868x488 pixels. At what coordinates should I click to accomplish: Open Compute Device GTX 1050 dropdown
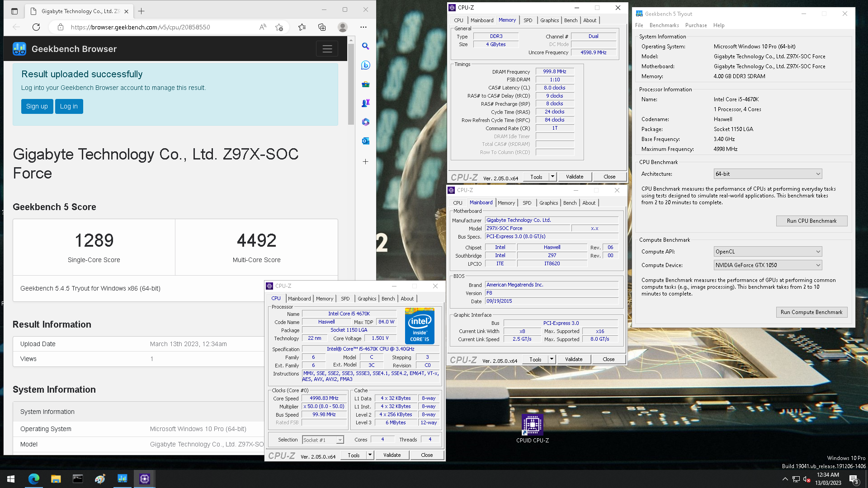click(x=768, y=265)
